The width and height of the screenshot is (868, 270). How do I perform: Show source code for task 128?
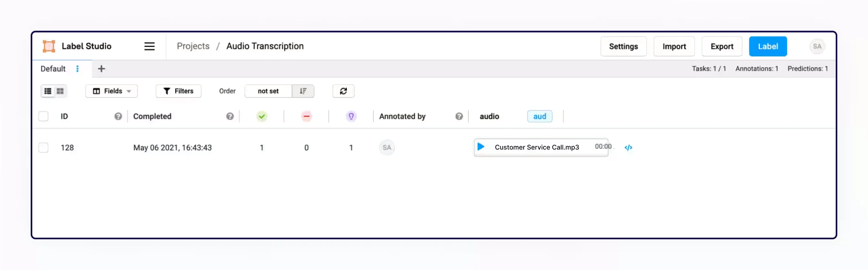(628, 148)
